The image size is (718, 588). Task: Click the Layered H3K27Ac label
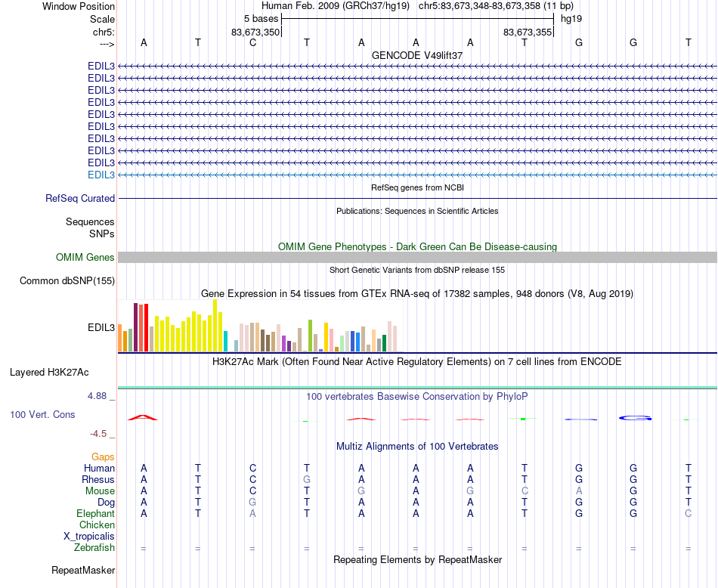(49, 373)
